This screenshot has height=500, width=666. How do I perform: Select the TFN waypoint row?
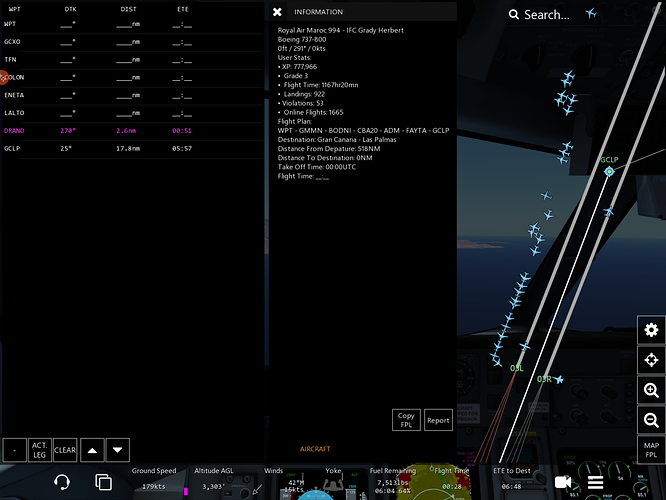(132, 59)
